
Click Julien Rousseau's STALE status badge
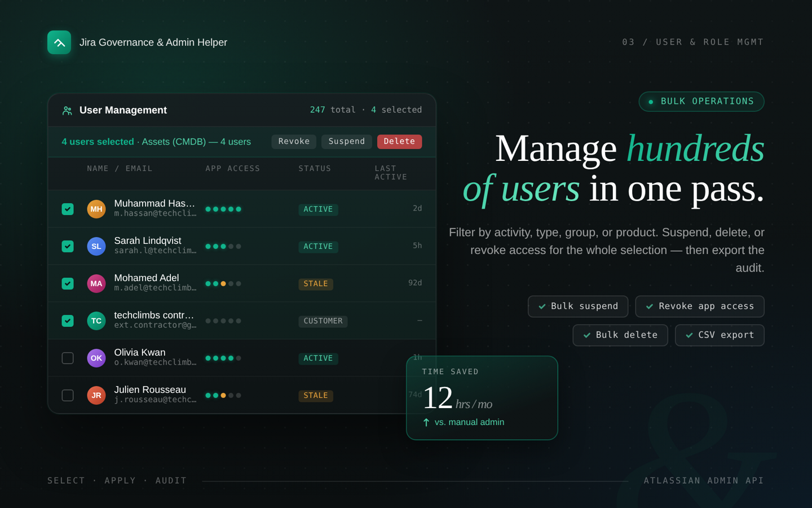[x=316, y=396]
